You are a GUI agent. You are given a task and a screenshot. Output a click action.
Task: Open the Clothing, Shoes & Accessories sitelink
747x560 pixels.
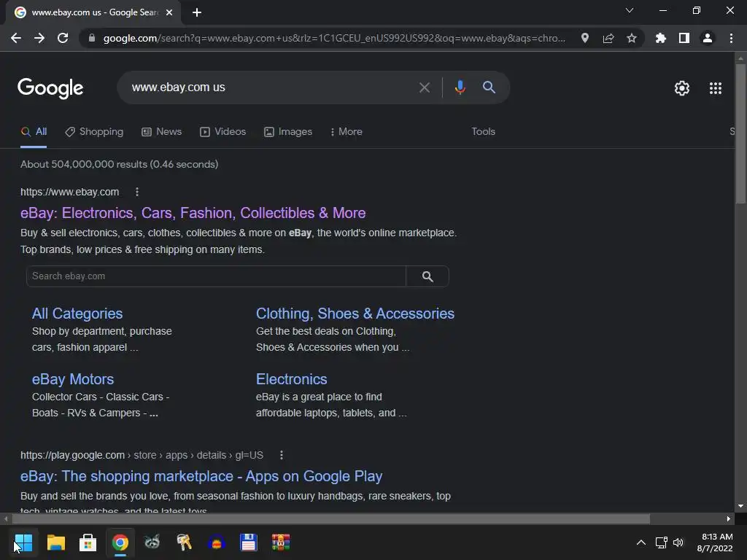[x=355, y=314]
